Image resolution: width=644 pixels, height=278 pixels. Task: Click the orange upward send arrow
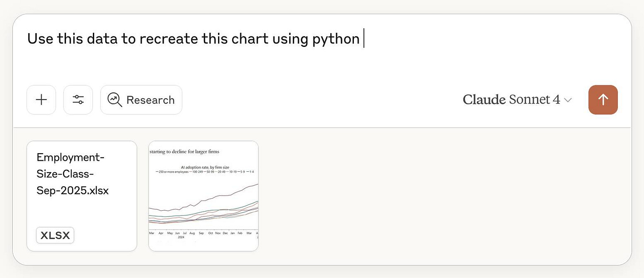(603, 100)
